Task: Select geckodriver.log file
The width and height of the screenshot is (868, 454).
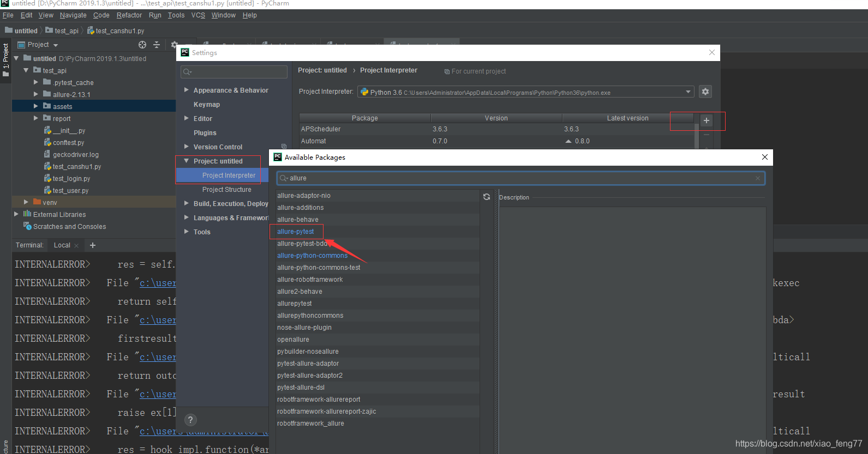Action: [x=76, y=155]
